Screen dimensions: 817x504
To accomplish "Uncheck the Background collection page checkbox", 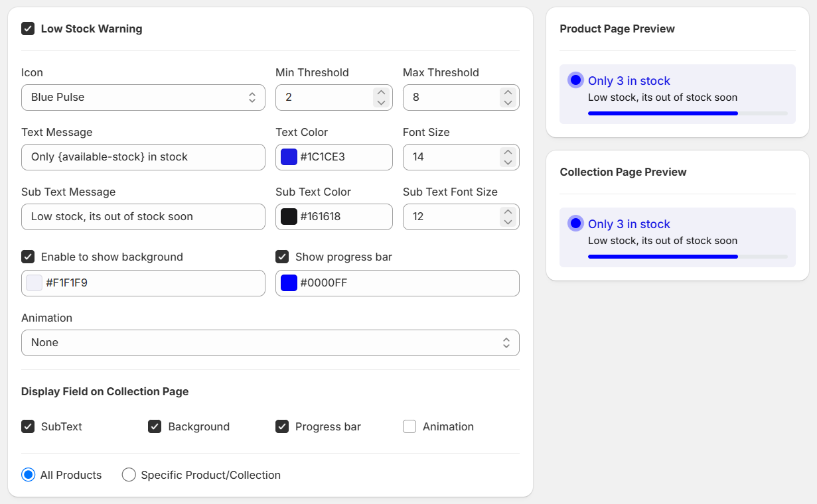I will pos(155,426).
